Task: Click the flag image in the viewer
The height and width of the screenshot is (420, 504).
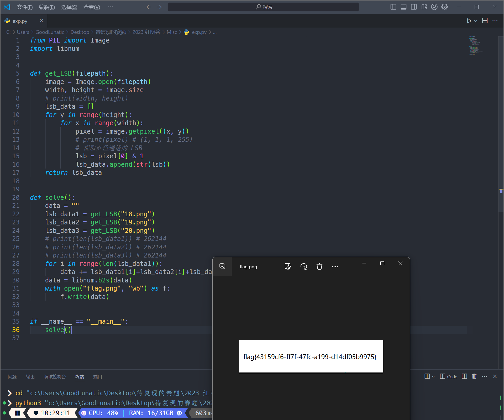Action: (311, 356)
